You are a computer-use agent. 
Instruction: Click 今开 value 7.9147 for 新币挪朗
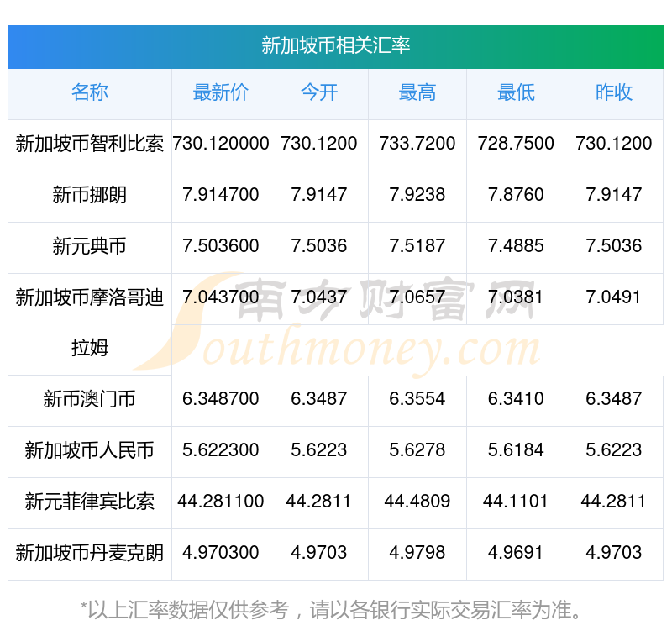pyautogui.click(x=319, y=195)
